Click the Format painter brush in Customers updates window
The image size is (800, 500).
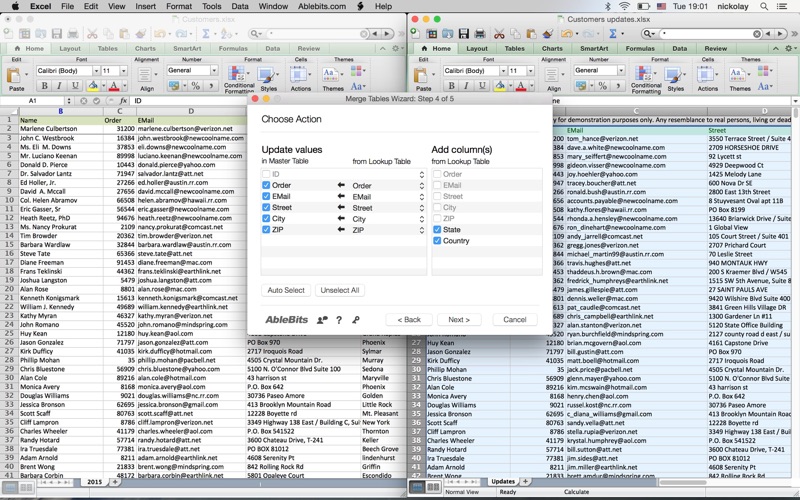point(547,34)
